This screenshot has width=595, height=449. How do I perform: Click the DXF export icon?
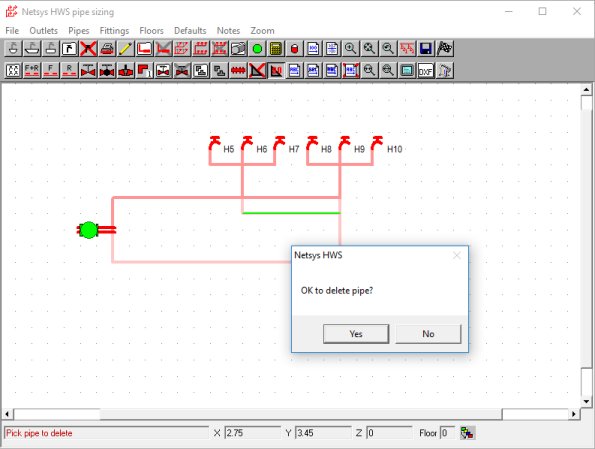(x=426, y=71)
